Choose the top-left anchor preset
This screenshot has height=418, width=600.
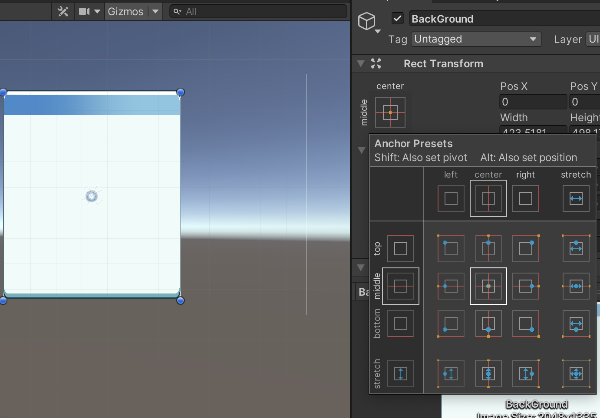coord(451,248)
